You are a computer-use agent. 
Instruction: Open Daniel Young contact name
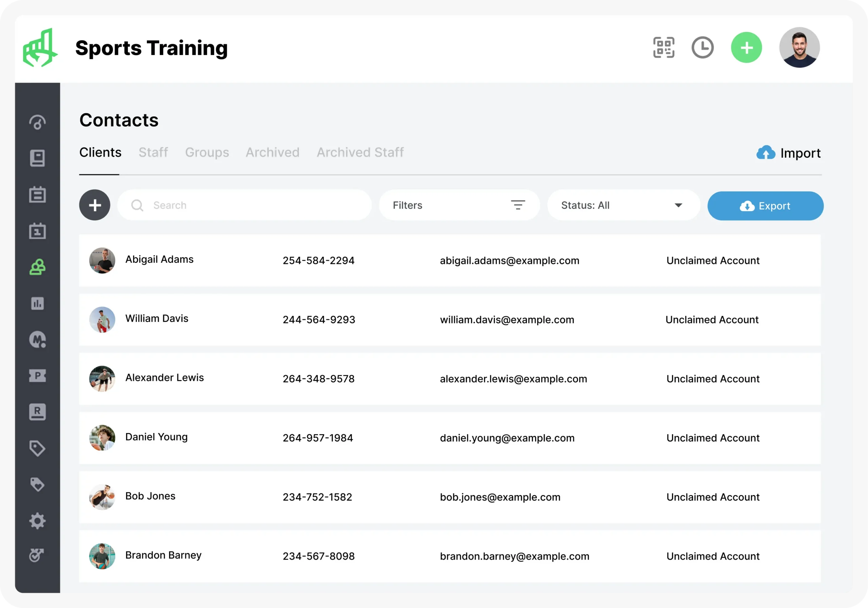(x=156, y=437)
